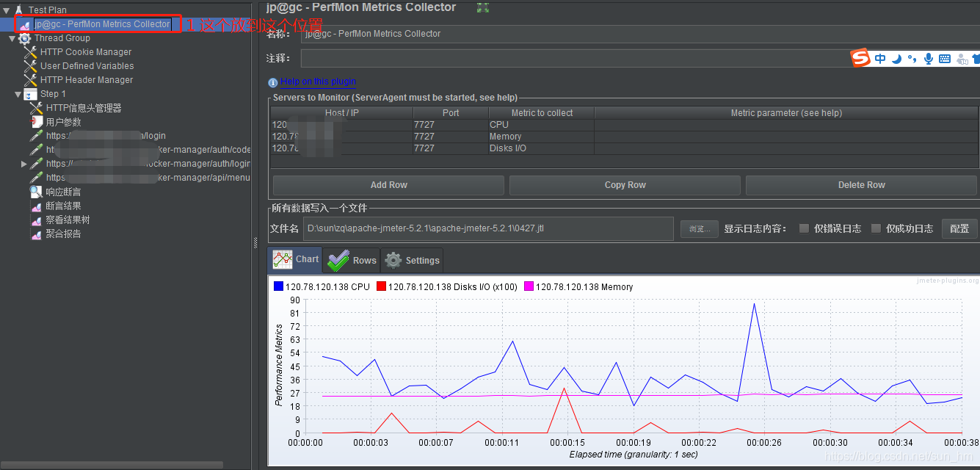Select HTTP Cookie Manager wrench icon
980x470 pixels.
30,52
